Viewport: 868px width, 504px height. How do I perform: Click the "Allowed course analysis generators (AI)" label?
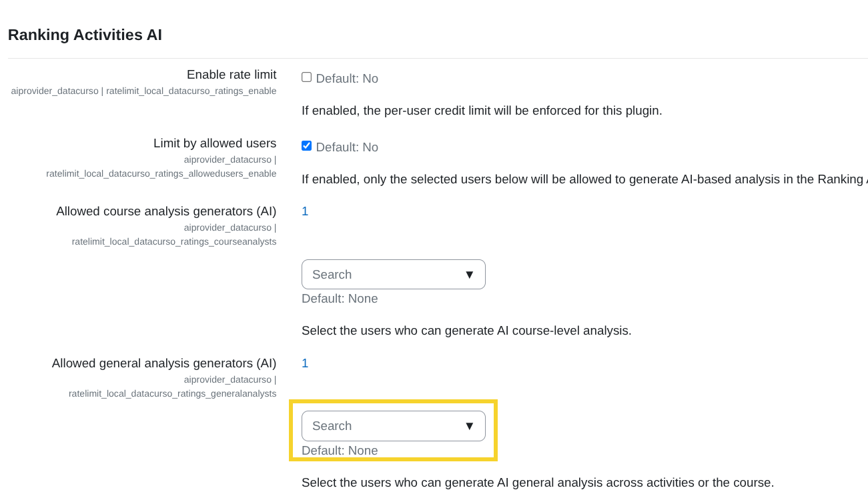(165, 211)
